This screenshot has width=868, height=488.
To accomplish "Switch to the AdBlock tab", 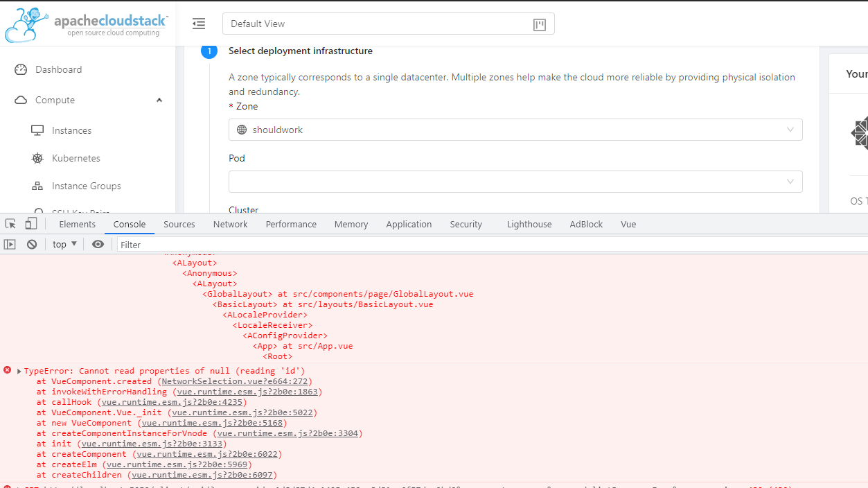I will coord(586,224).
